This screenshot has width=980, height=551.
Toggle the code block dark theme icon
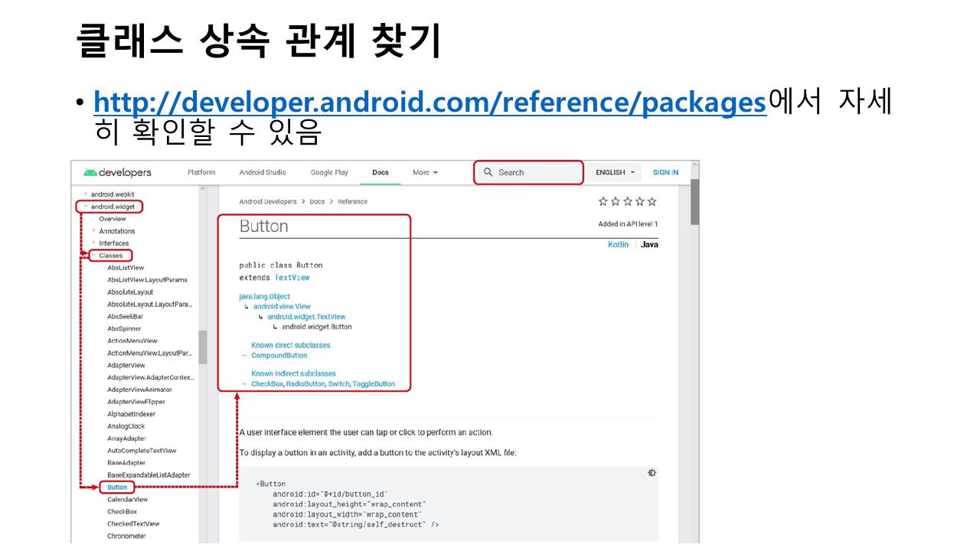(x=652, y=473)
